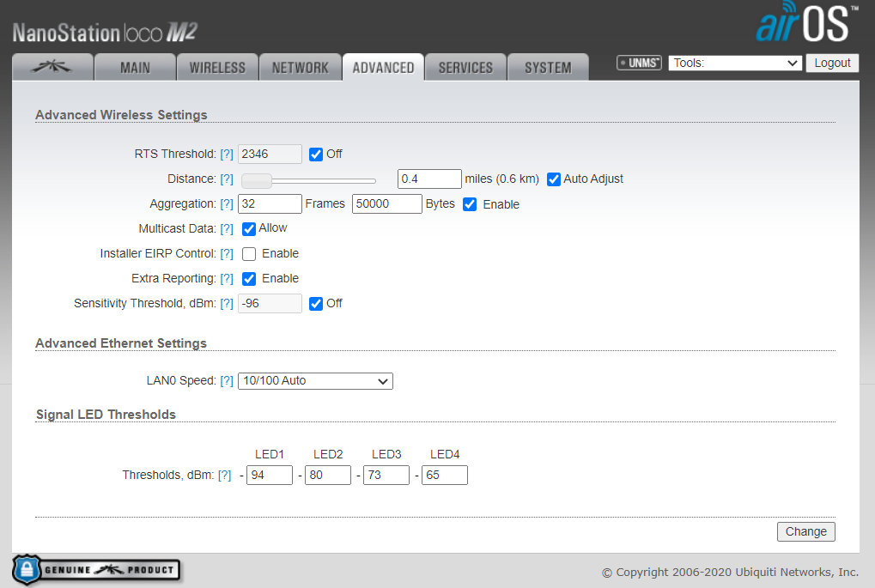Open the Tools dropdown
This screenshot has height=588, width=875.
(x=736, y=63)
